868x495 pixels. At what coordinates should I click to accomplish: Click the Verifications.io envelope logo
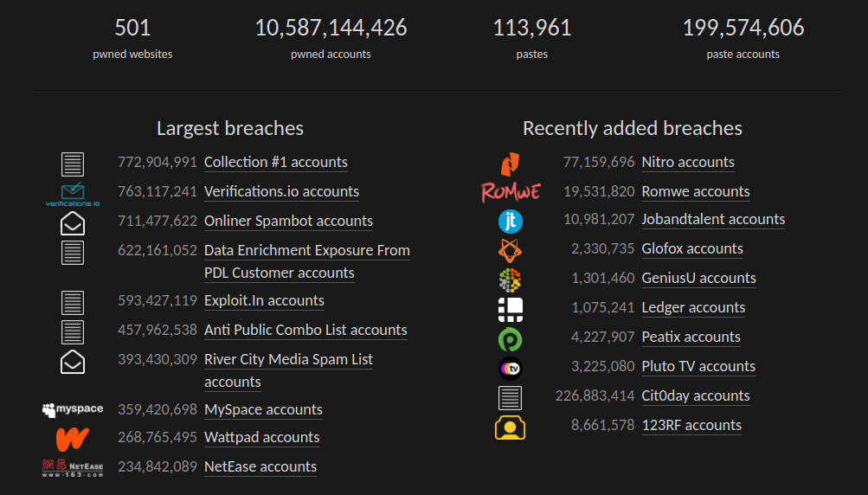[73, 194]
